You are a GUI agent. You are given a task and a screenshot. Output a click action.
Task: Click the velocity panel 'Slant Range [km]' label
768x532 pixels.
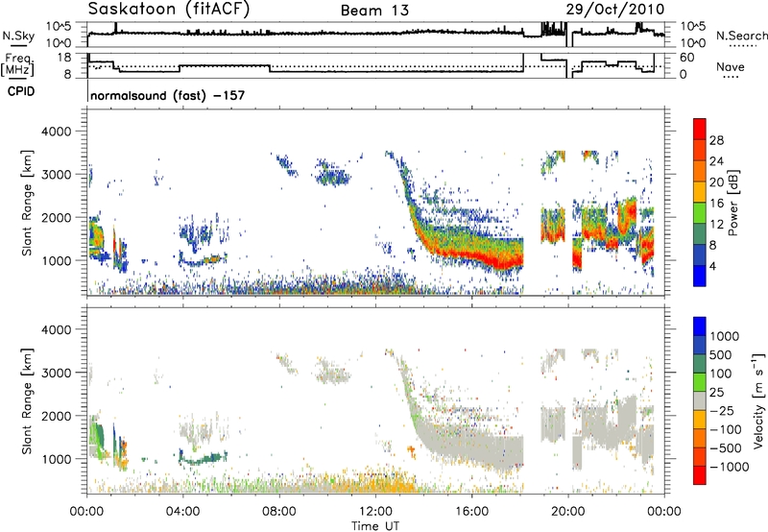(x=27, y=401)
